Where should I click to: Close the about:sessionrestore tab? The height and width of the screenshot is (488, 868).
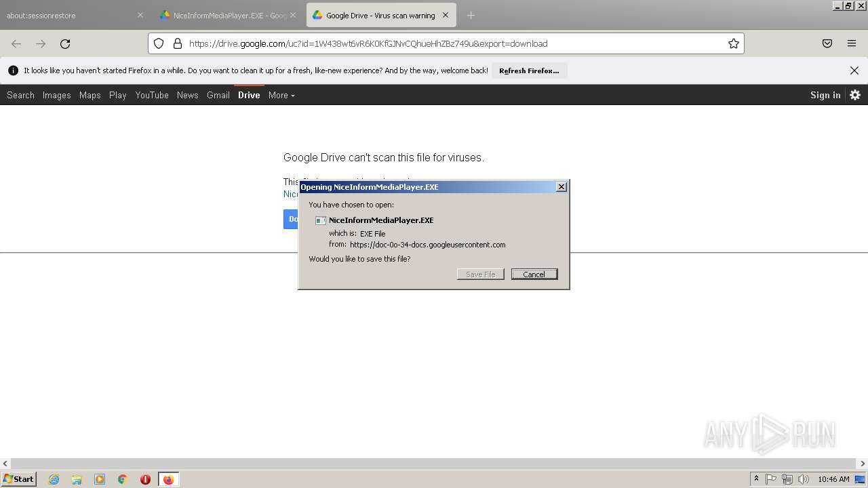pyautogui.click(x=140, y=15)
